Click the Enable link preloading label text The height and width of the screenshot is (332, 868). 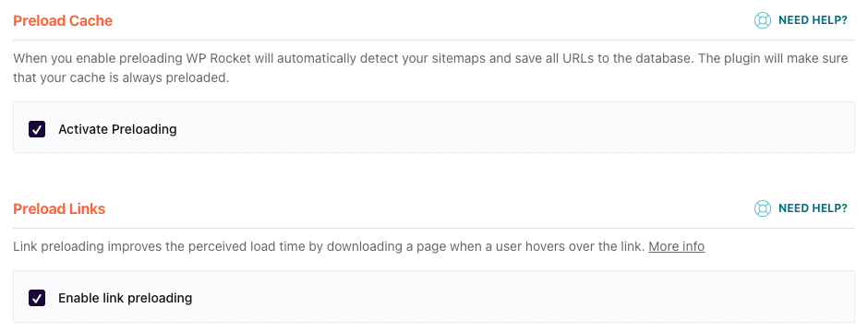point(125,298)
